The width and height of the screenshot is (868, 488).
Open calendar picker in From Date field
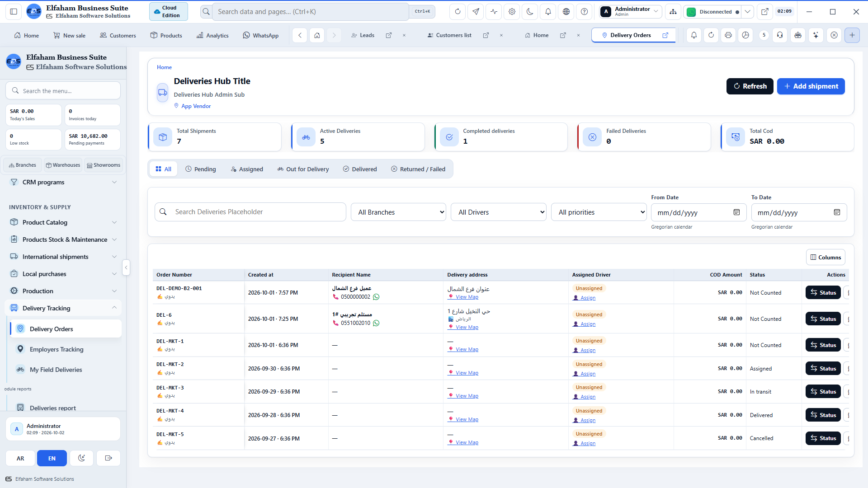click(736, 212)
